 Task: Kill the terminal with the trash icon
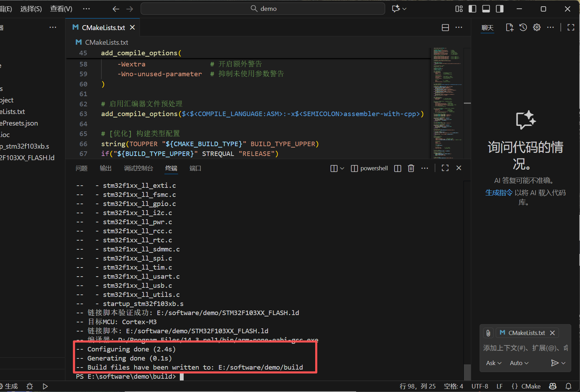(x=411, y=168)
